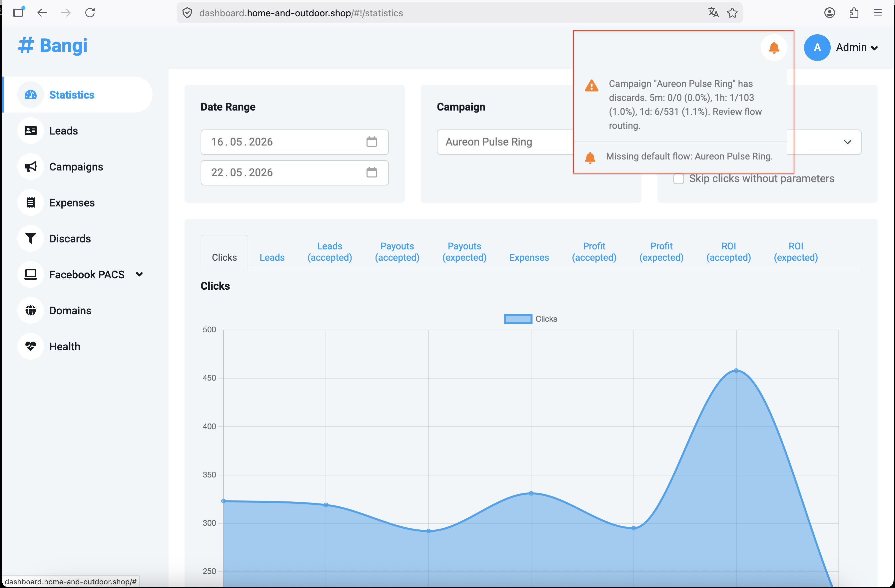Click the warning triangle on discards alert
The width and height of the screenshot is (895, 588).
(x=591, y=86)
